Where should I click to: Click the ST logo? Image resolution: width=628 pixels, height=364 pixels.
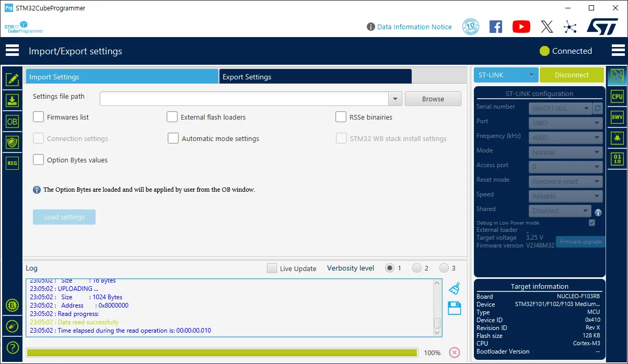click(x=602, y=27)
